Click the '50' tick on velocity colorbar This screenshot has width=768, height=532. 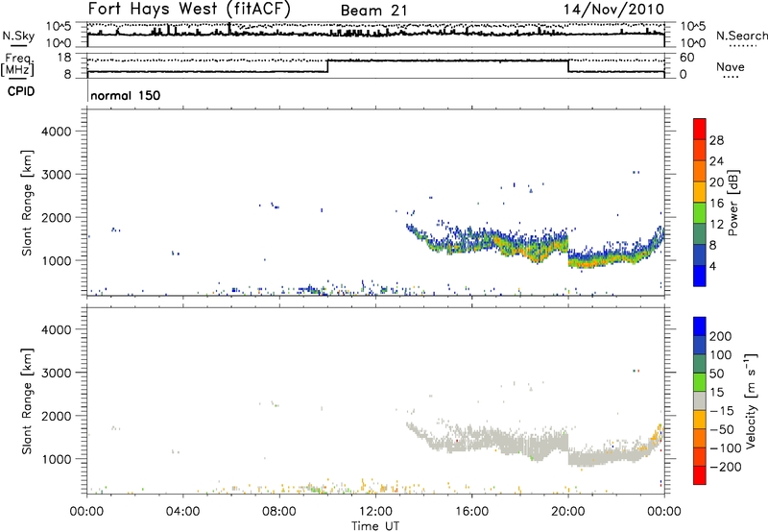tap(716, 374)
